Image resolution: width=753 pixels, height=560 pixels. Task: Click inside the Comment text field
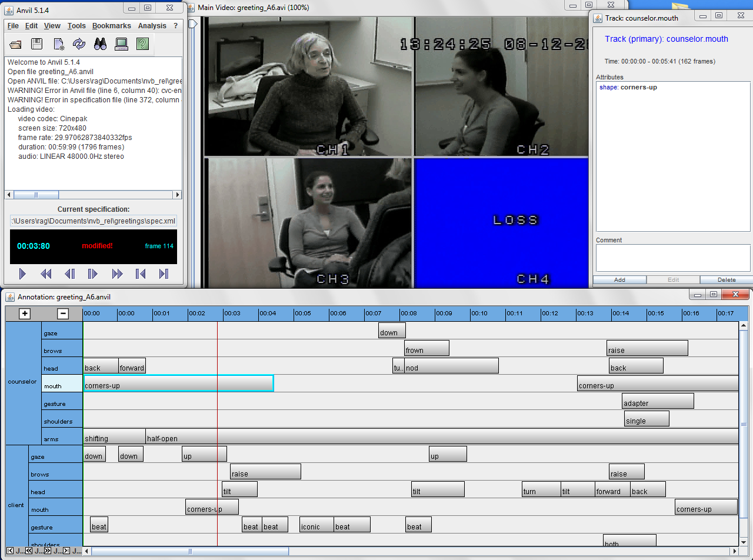(672, 258)
